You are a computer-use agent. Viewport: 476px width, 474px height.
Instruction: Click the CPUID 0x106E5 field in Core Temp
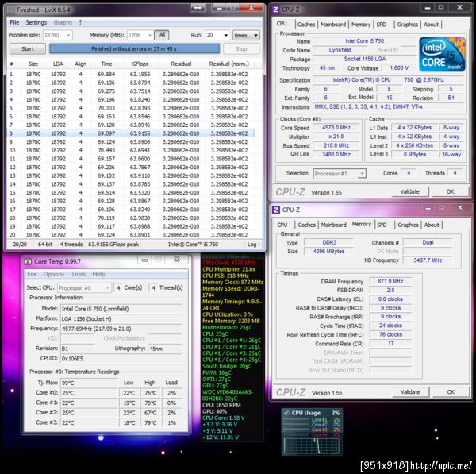coord(121,359)
